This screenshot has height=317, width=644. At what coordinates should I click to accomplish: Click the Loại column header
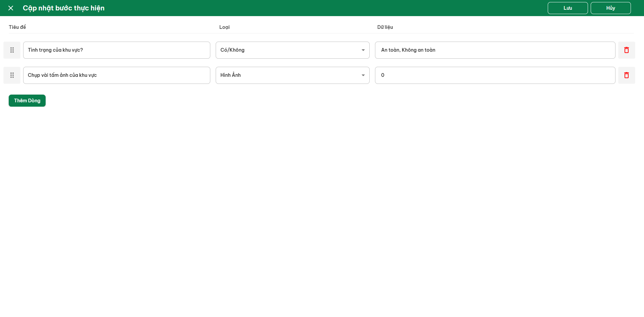(224, 27)
